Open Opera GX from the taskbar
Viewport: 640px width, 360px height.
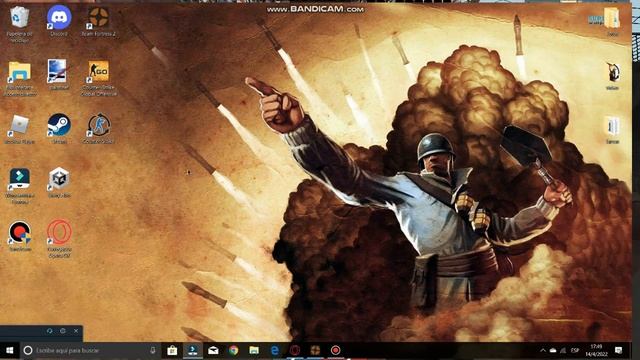pos(295,350)
